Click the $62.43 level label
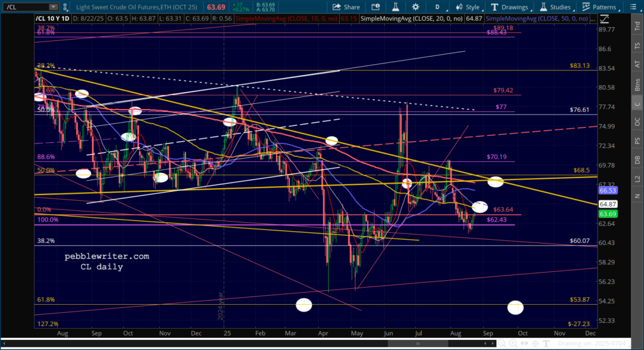The height and width of the screenshot is (350, 644). [497, 220]
